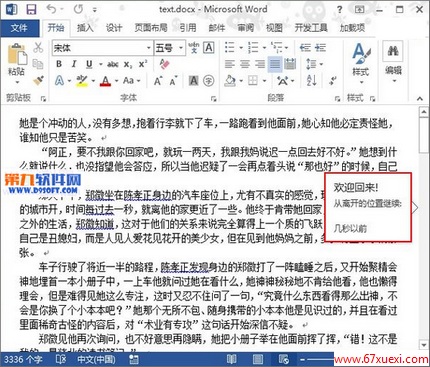Click the Increase indent icon
The width and height of the screenshot is (430, 367).
320,48
